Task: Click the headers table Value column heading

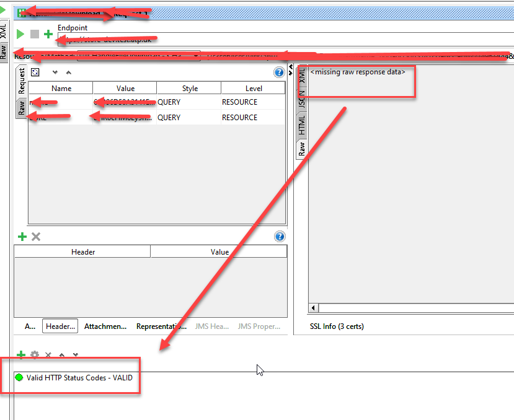Action: pos(219,252)
